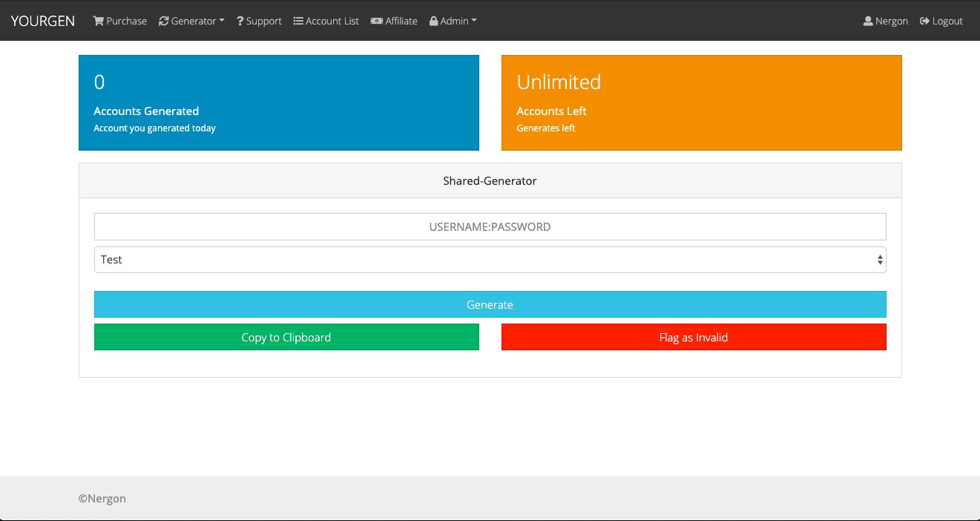Expand the Generator dropdown menu

(191, 21)
